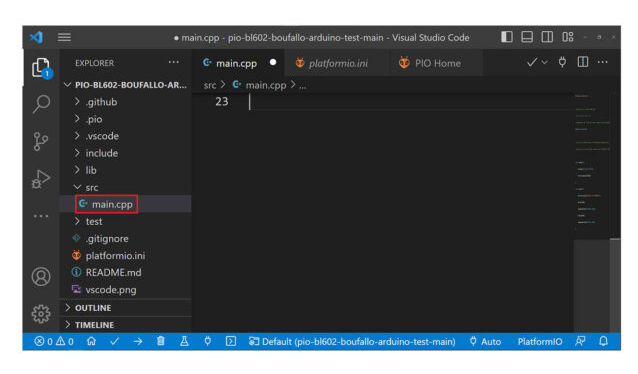Click PlatformIO Home icon in status bar
The width and height of the screenshot is (638, 374).
[92, 341]
